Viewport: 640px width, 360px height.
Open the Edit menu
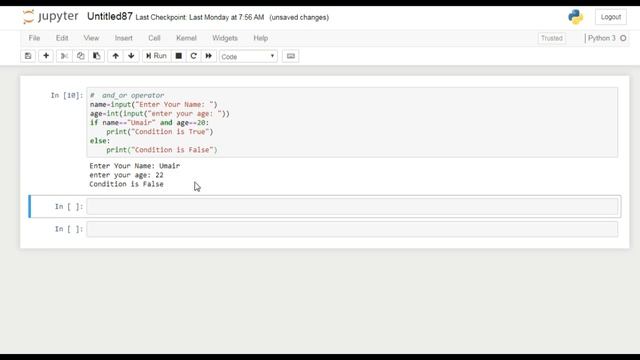coord(62,38)
